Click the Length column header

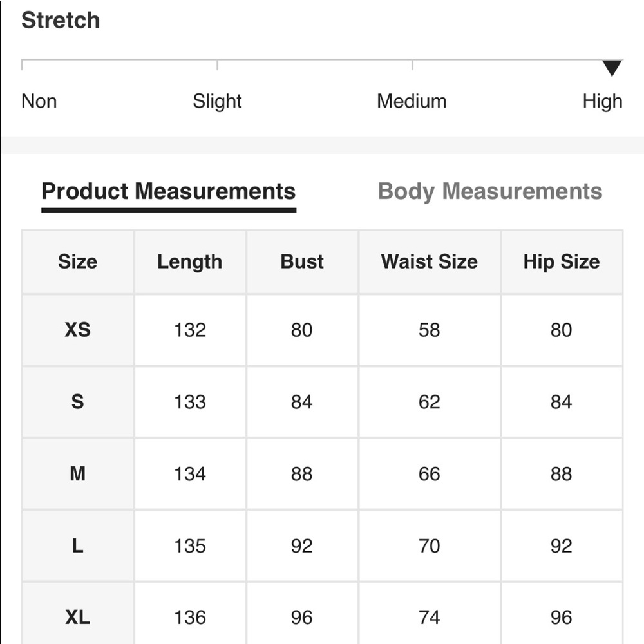[189, 261]
